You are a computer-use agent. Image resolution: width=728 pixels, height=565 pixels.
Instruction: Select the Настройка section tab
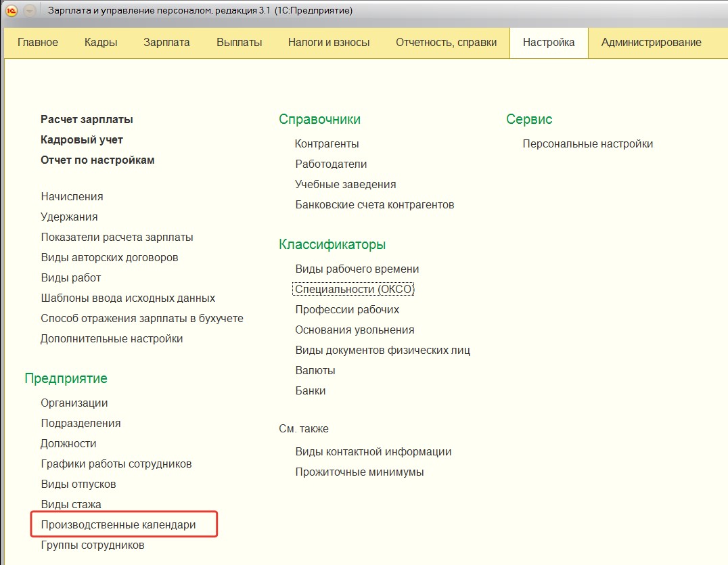(549, 43)
